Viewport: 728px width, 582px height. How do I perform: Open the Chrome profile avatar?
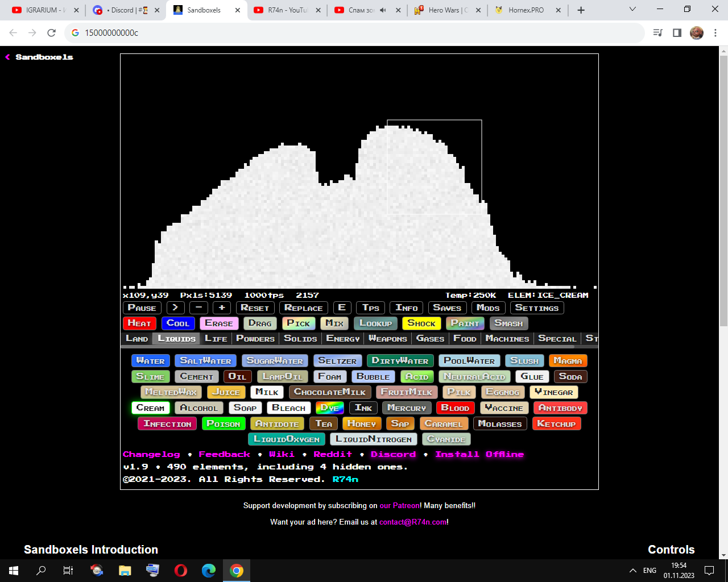(697, 33)
